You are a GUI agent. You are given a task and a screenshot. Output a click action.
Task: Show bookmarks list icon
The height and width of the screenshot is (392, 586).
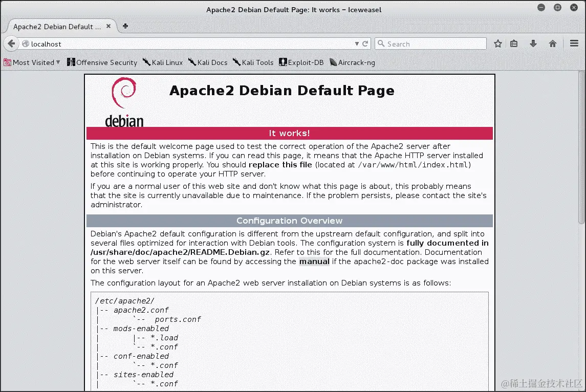514,43
